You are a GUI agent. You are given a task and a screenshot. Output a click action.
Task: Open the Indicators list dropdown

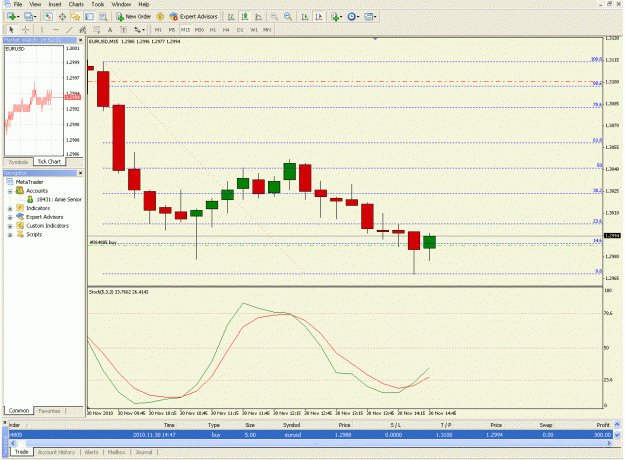[x=336, y=16]
